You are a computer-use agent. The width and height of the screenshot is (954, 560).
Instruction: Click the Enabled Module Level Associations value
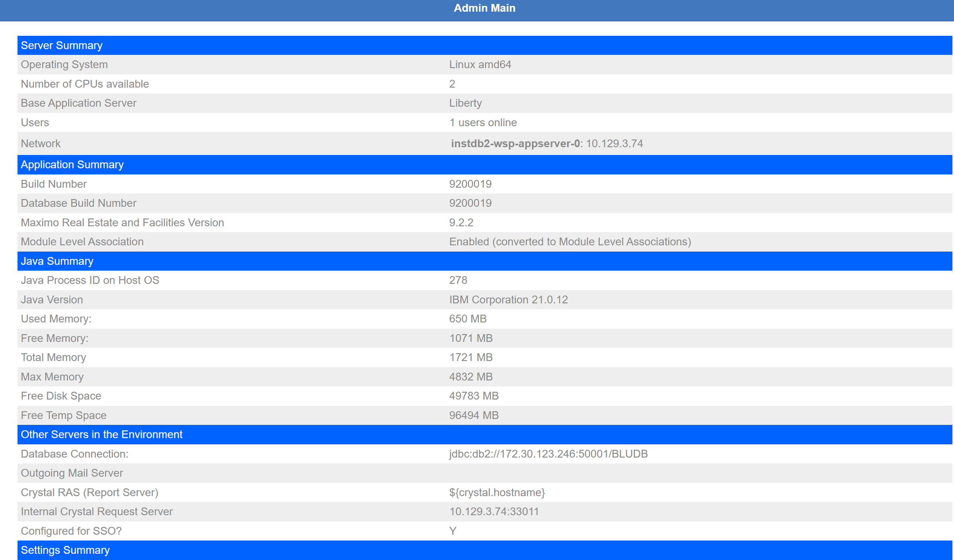(x=570, y=242)
